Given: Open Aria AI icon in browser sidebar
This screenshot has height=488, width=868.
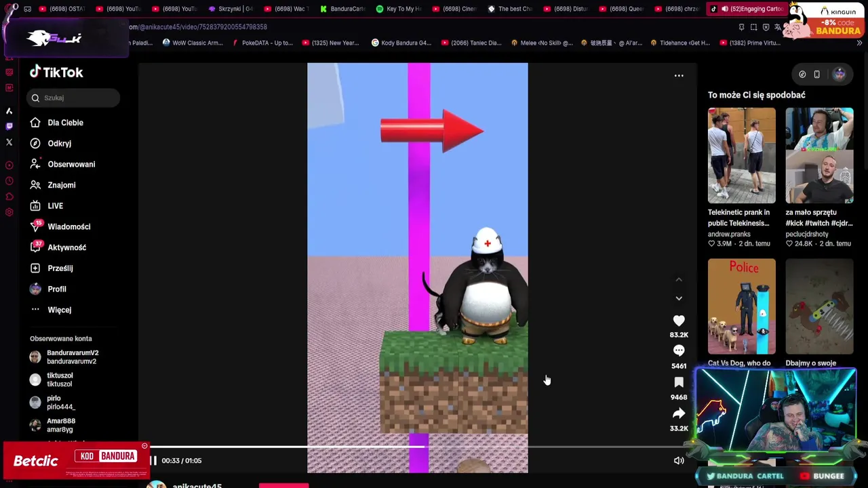Looking at the screenshot, I should tap(9, 110).
